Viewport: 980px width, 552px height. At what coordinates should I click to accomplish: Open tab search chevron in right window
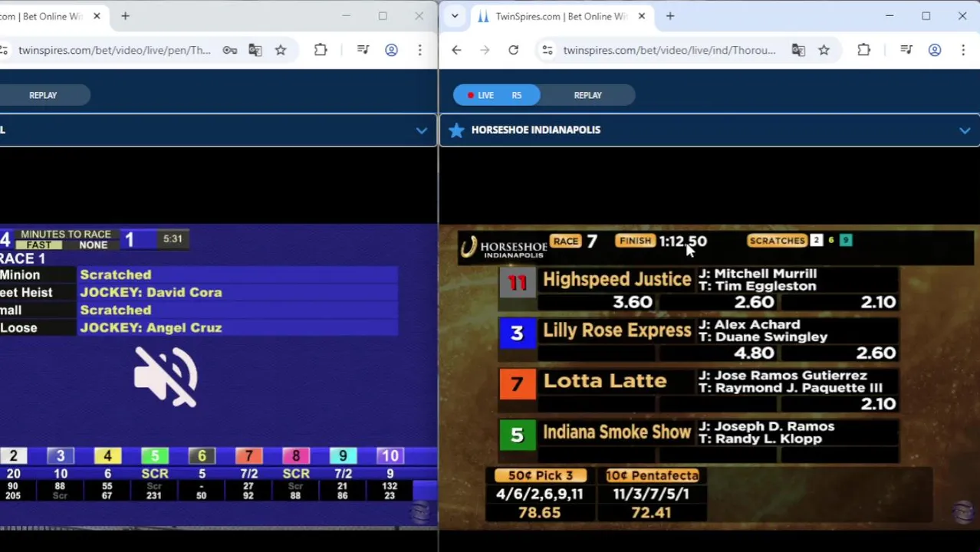point(455,16)
